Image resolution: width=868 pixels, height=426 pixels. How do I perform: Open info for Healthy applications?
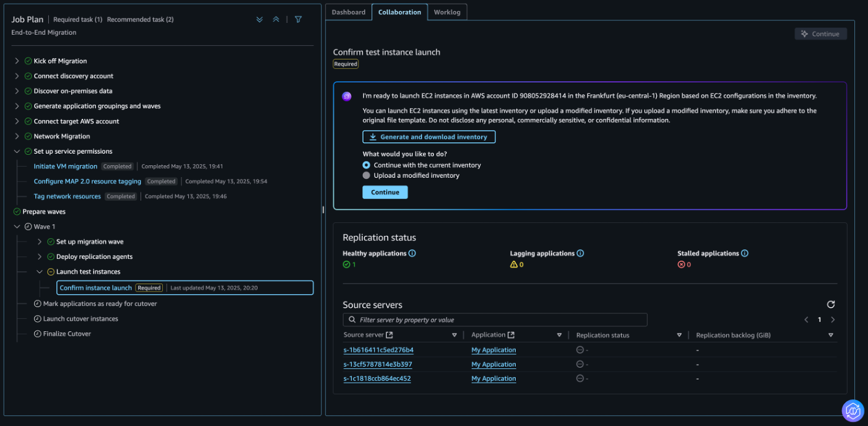(412, 253)
